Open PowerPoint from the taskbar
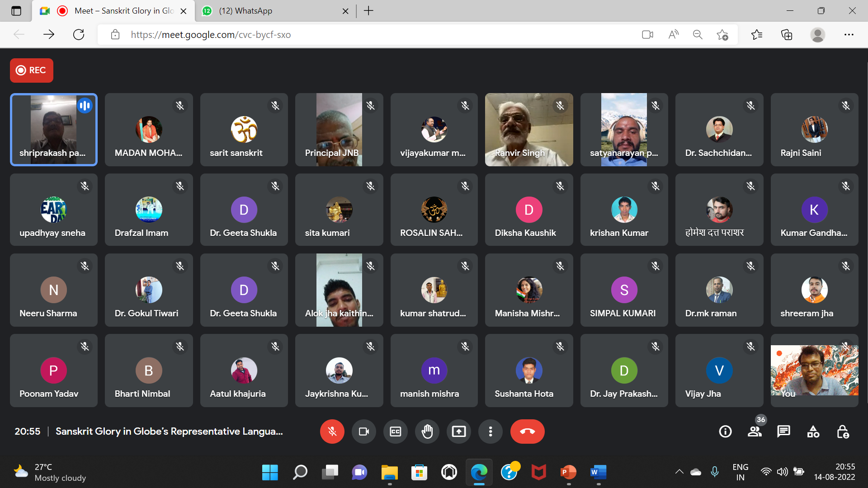The width and height of the screenshot is (868, 488). pos(568,472)
